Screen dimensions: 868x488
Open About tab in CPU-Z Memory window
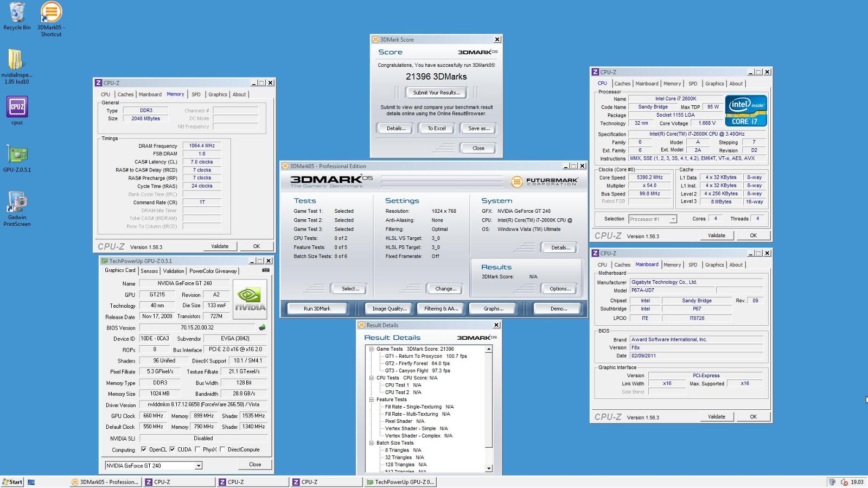click(239, 94)
